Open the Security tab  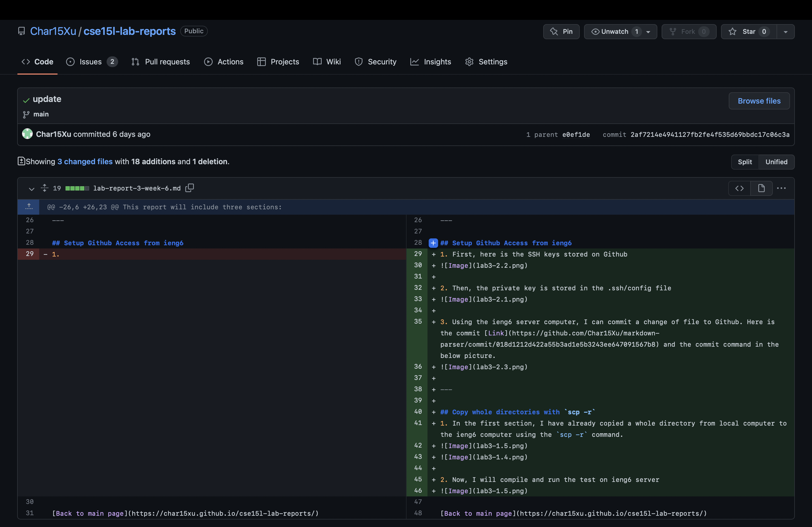375,62
